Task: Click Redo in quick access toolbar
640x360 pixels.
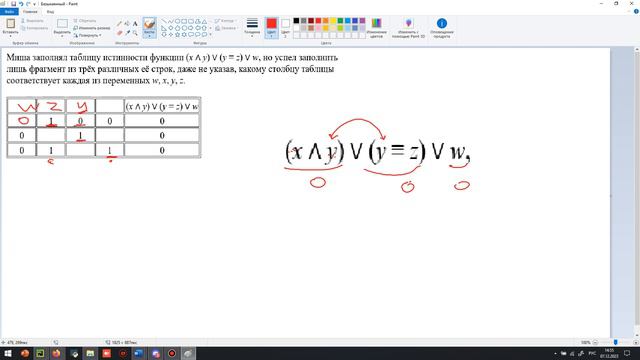Action: pyautogui.click(x=28, y=4)
